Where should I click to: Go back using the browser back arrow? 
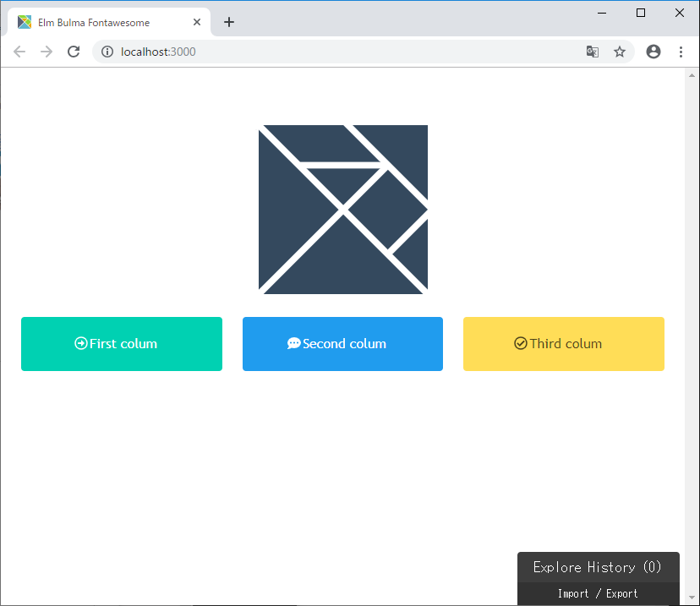click(19, 52)
